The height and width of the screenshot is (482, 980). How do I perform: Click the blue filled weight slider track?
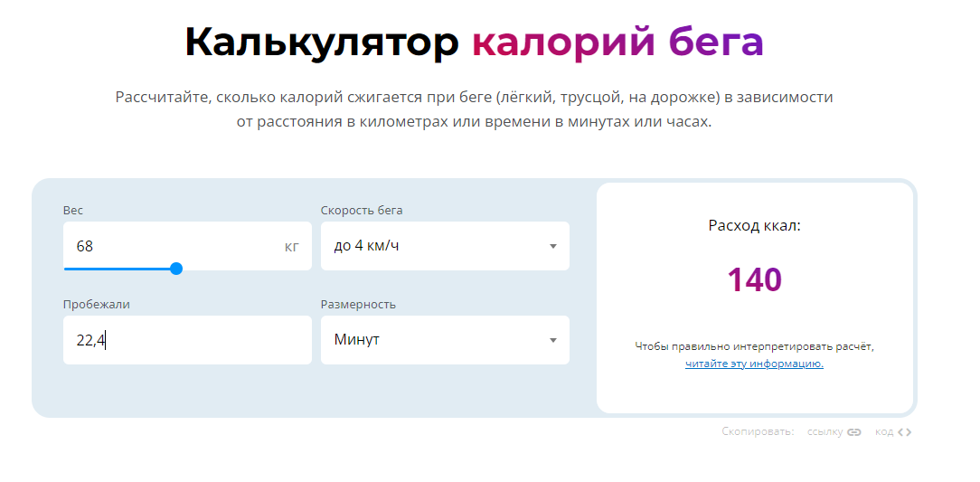117,269
